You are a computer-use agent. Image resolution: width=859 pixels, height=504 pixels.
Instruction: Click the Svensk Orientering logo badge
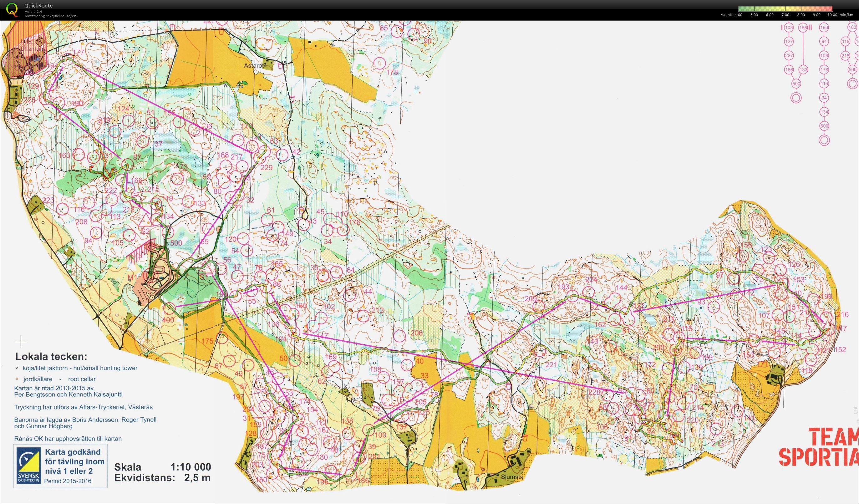click(x=29, y=466)
